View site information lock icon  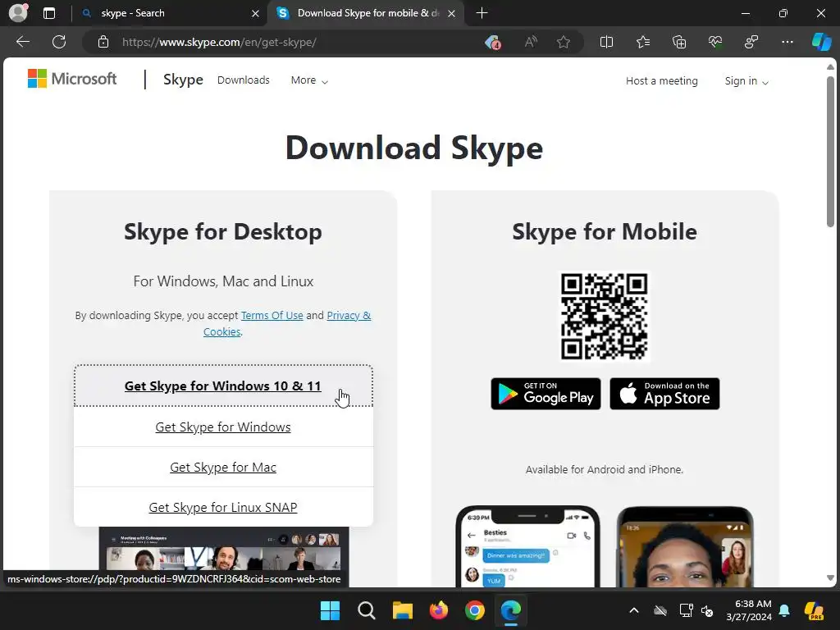(103, 42)
